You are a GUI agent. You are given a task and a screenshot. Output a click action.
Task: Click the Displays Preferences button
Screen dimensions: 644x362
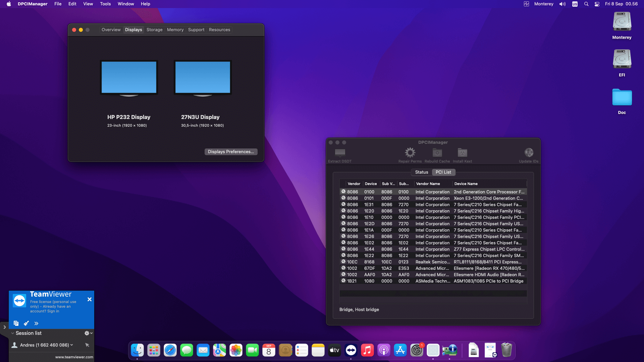(231, 152)
